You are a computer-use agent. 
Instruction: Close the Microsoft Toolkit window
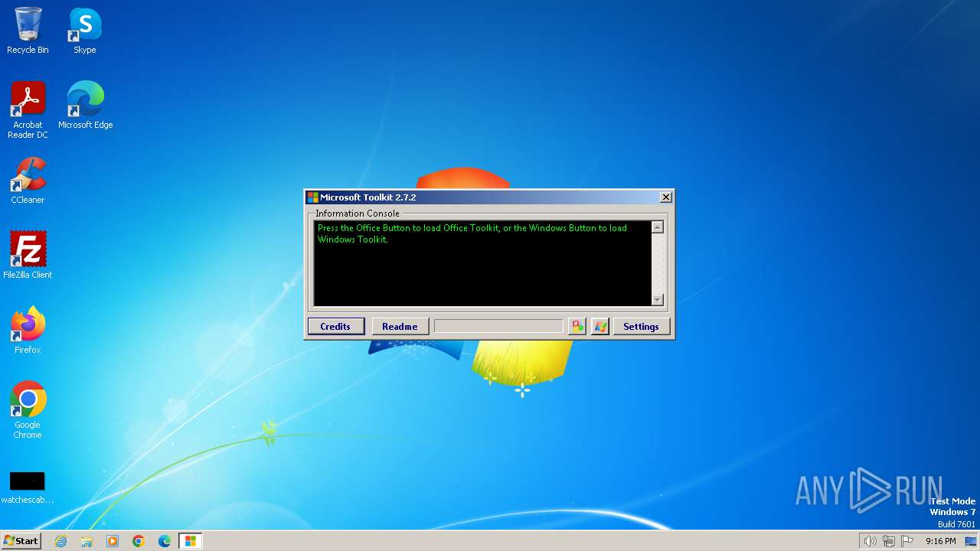tap(666, 197)
